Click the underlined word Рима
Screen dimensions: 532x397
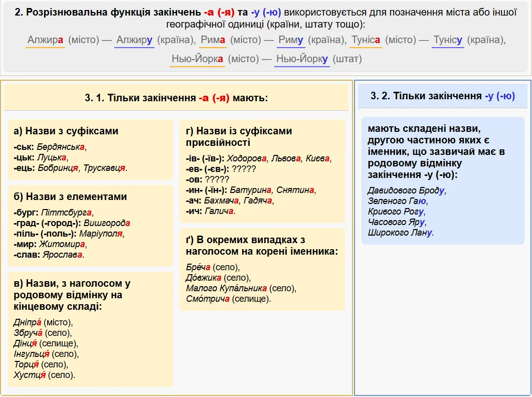tap(213, 40)
